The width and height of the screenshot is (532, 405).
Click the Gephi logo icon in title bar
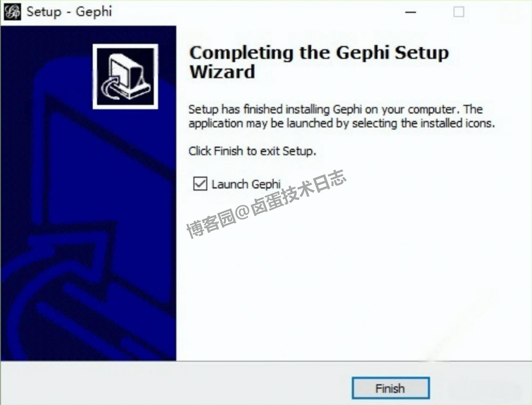pos(12,12)
